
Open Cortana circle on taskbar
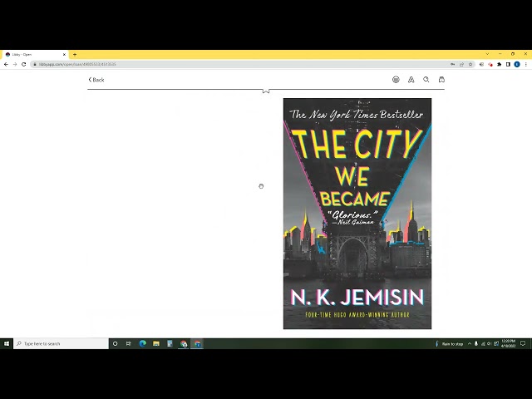pyautogui.click(x=115, y=343)
